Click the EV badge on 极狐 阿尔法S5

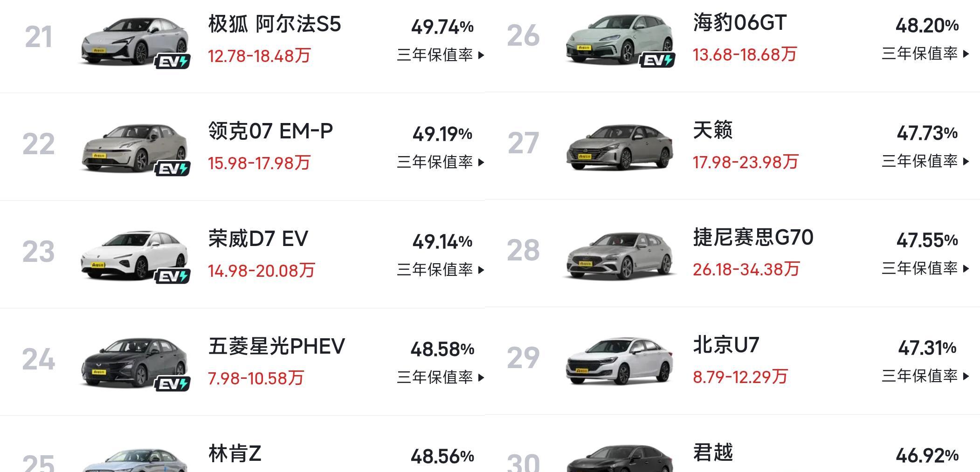tap(173, 62)
